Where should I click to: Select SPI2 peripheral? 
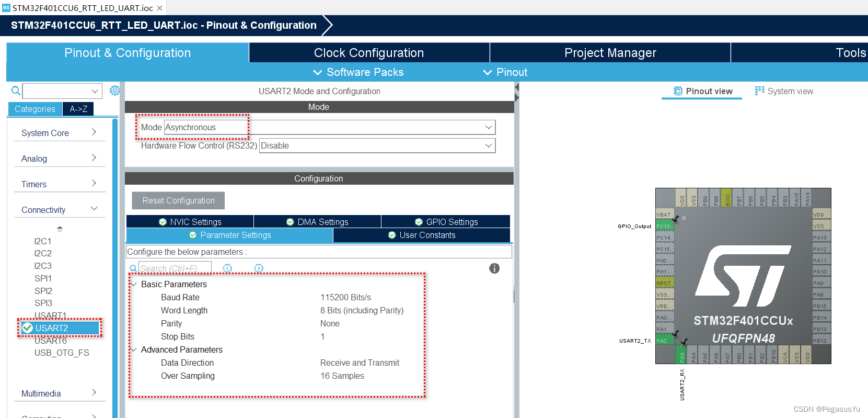pyautogui.click(x=43, y=291)
